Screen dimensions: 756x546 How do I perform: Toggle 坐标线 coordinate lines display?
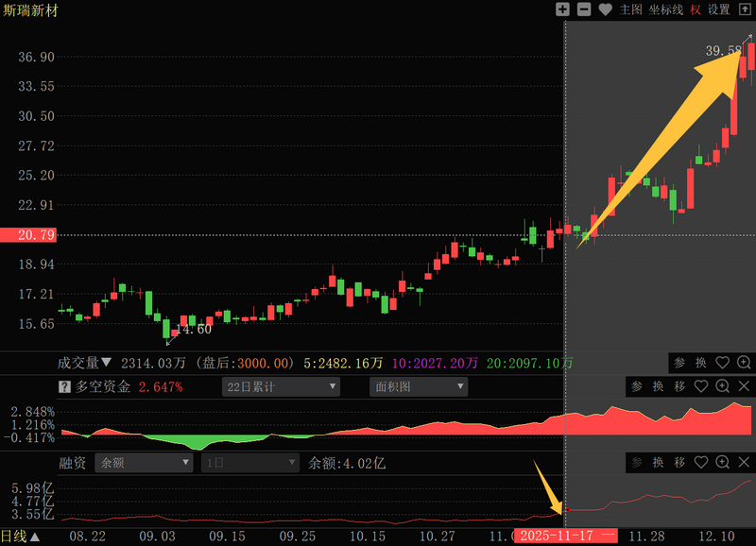(665, 9)
